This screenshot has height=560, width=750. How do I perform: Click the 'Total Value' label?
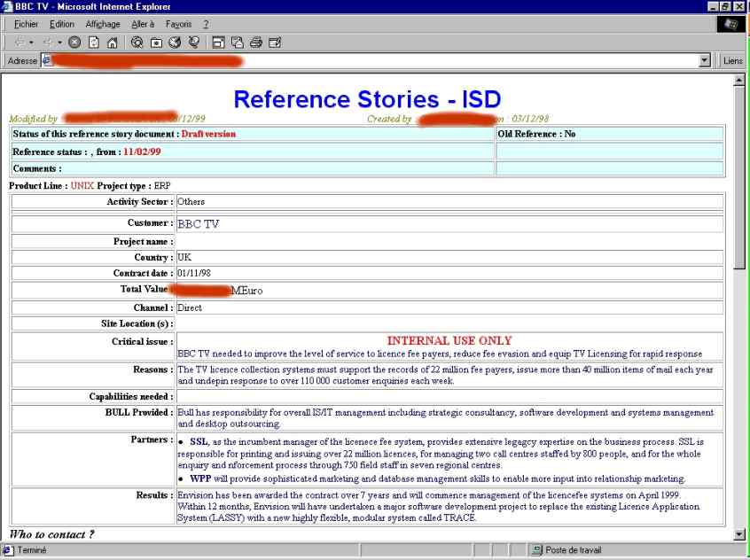pyautogui.click(x=144, y=289)
